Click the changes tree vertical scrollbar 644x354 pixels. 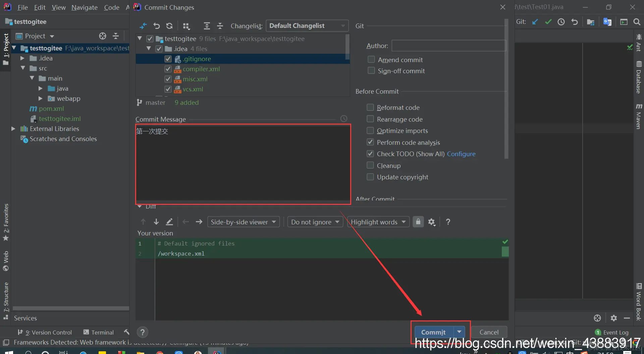[347, 47]
